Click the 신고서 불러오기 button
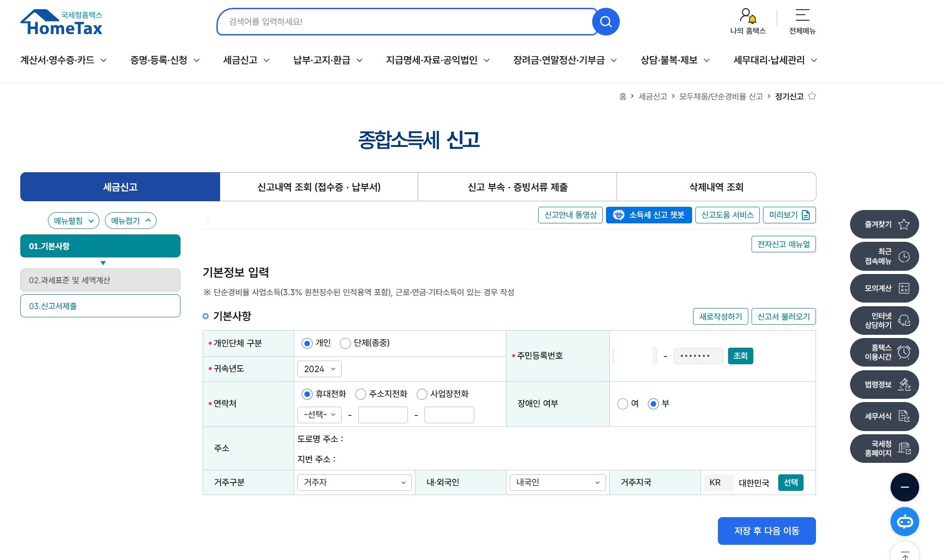This screenshot has width=944, height=560. click(783, 317)
